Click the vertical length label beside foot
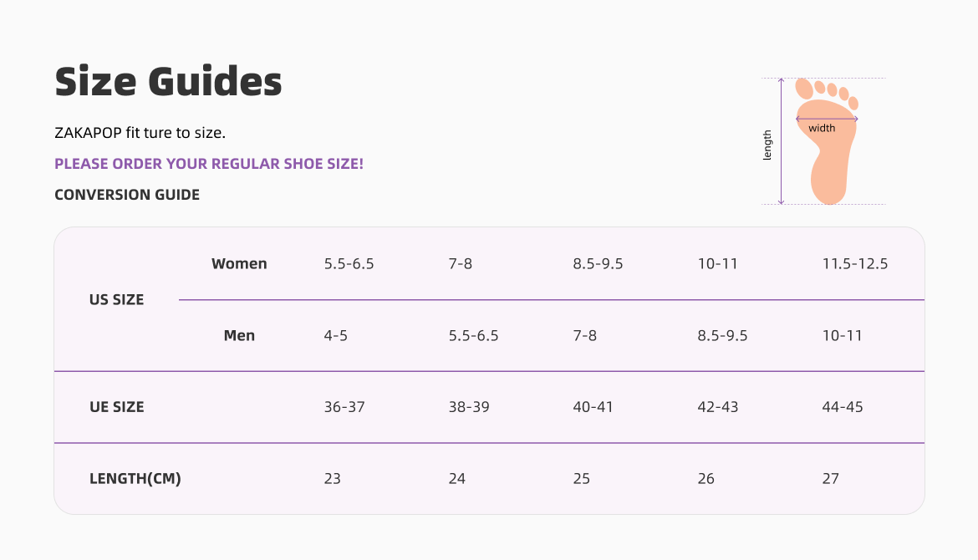978x560 pixels. click(x=767, y=145)
